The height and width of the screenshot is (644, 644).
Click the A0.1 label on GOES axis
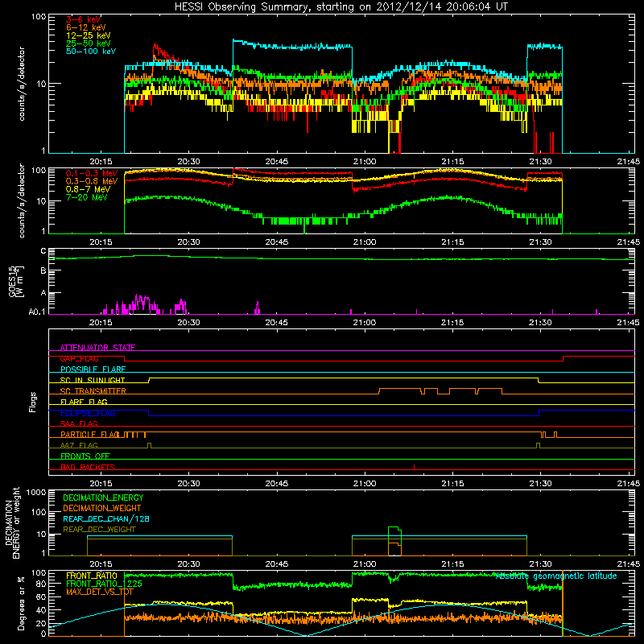(x=37, y=312)
